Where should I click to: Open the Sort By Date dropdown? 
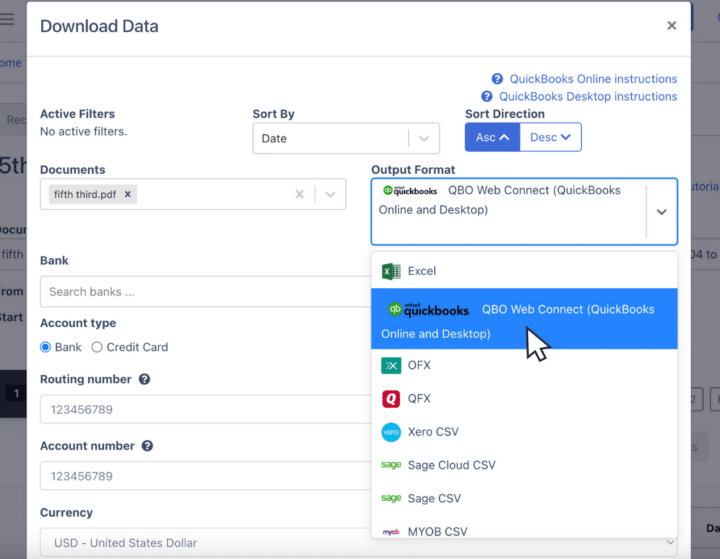click(346, 138)
